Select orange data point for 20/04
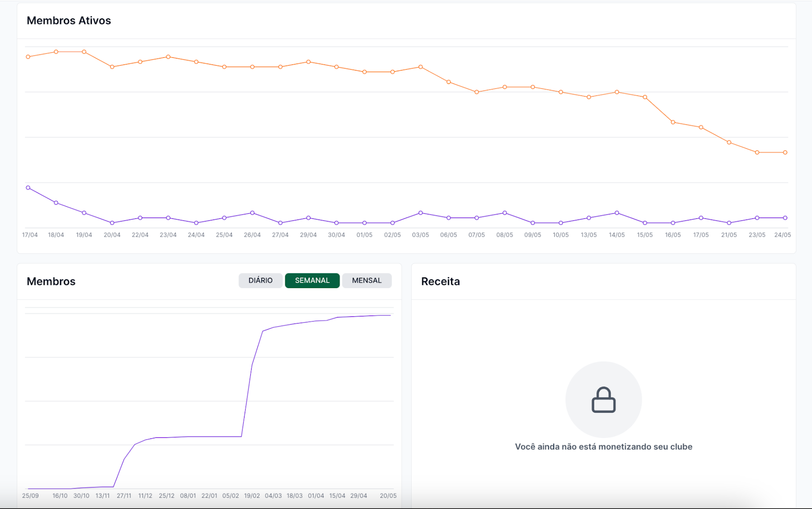Viewport: 812px width, 509px height. pos(112,67)
